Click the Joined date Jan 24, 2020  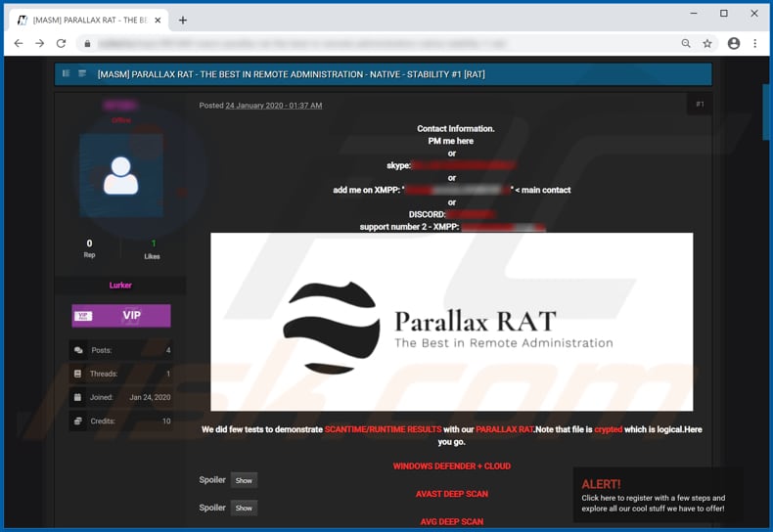(x=150, y=397)
